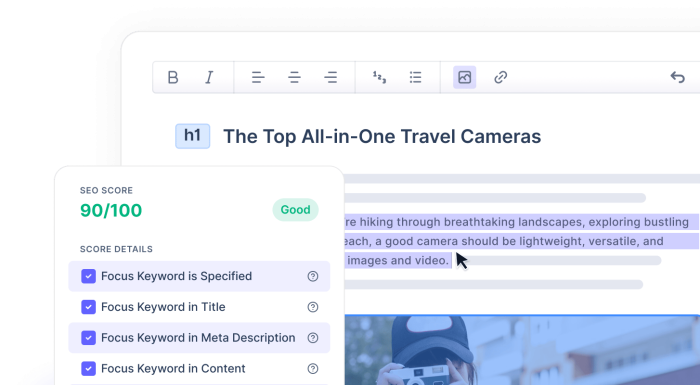Insert a bulleted list
Screen dimensions: 700x385
pos(416,77)
